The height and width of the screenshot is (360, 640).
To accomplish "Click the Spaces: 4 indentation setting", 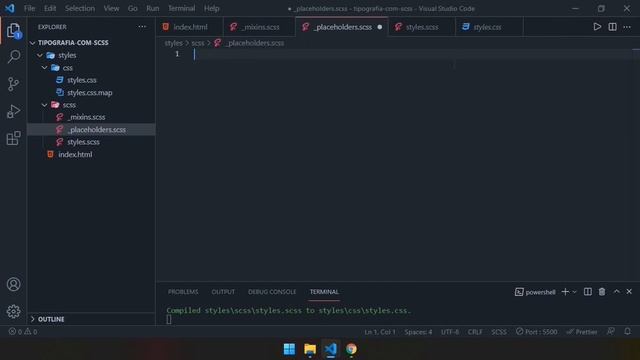I will (x=418, y=332).
